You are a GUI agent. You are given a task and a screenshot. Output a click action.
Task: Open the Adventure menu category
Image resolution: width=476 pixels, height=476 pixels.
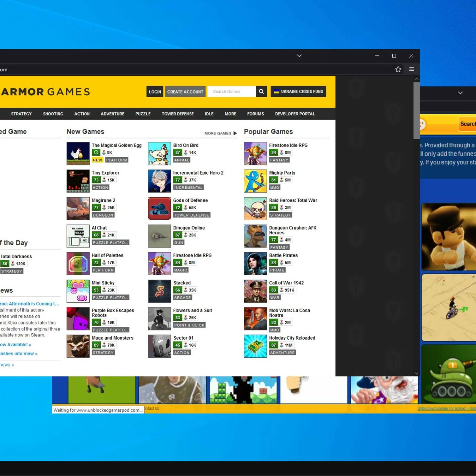pos(112,114)
